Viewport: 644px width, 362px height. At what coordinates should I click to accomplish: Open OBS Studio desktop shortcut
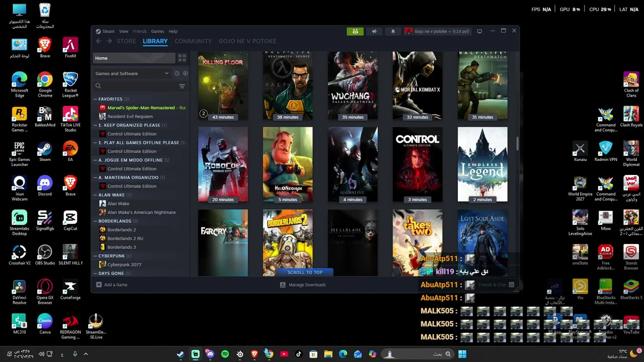(45, 255)
